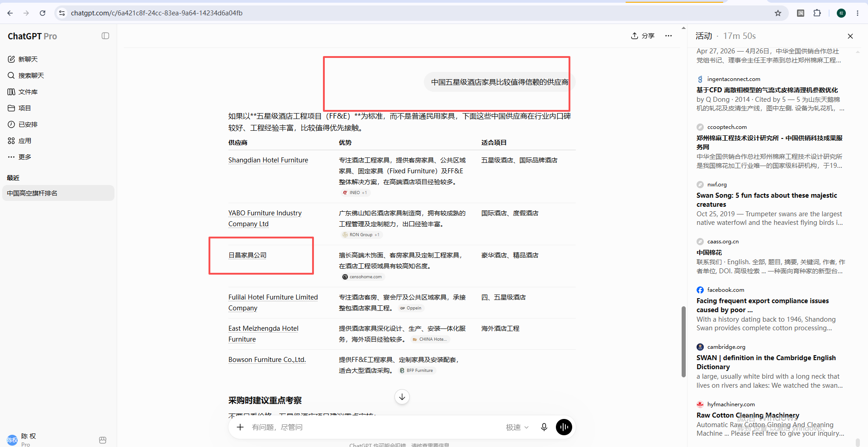The image size is (868, 447).
Task: Open the browser profile avatar
Action: pyautogui.click(x=841, y=13)
